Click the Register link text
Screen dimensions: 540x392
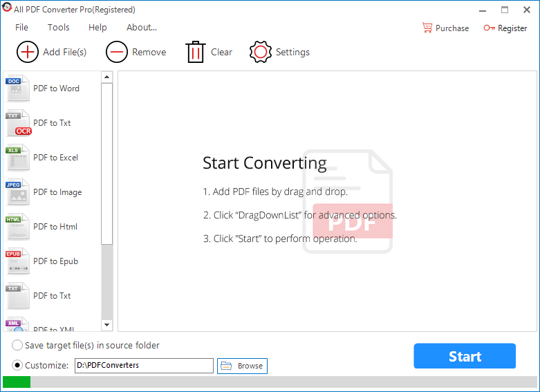click(x=512, y=28)
